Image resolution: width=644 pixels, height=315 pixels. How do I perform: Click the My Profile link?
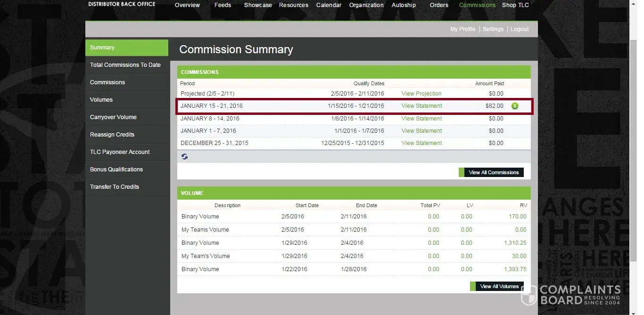pos(462,29)
